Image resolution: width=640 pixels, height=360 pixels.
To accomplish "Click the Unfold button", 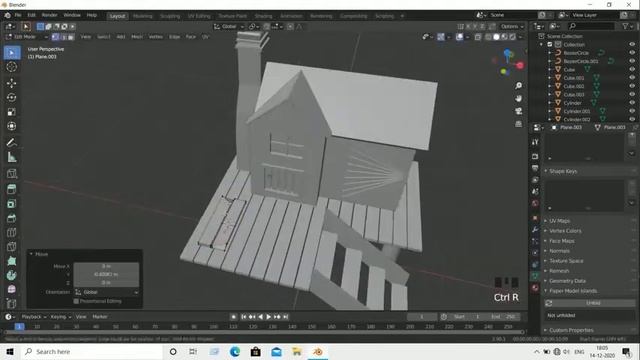I will click(x=591, y=303).
